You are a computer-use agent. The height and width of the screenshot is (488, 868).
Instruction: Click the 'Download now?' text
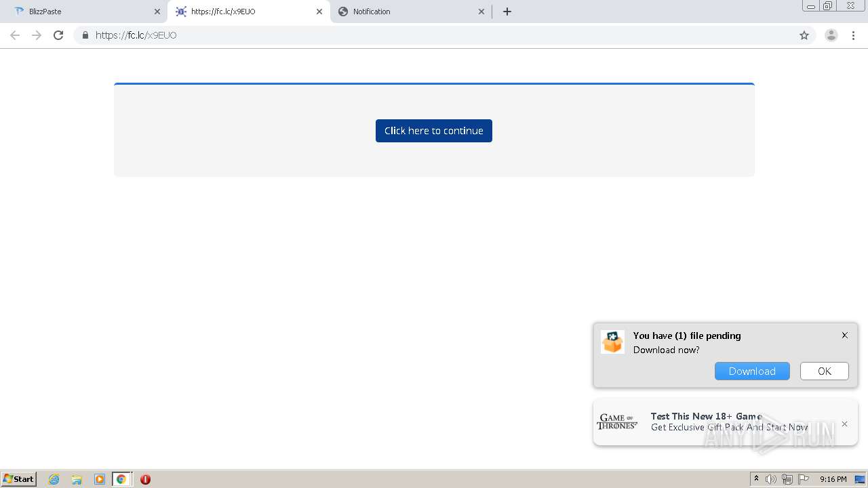point(667,350)
